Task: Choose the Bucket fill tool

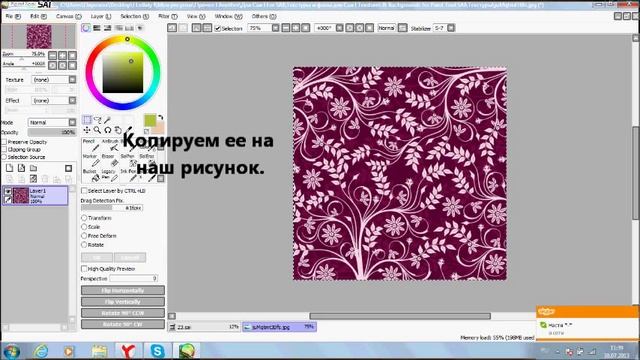Action: (91, 176)
